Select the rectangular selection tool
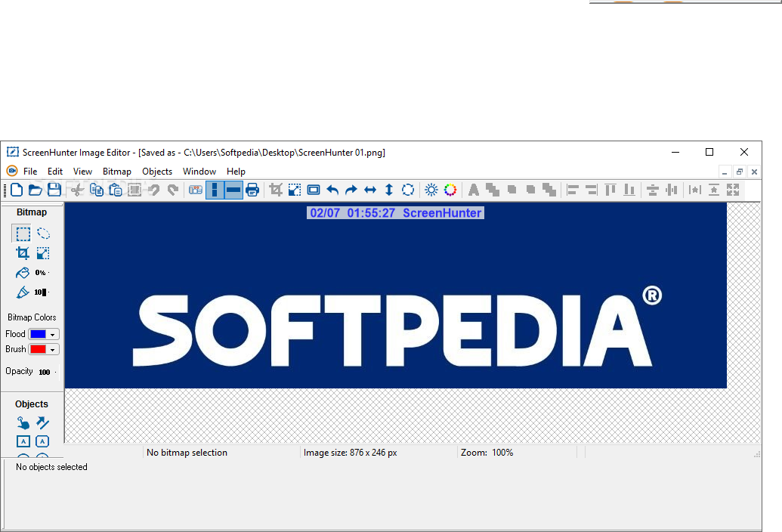The width and height of the screenshot is (782, 532). click(x=23, y=234)
